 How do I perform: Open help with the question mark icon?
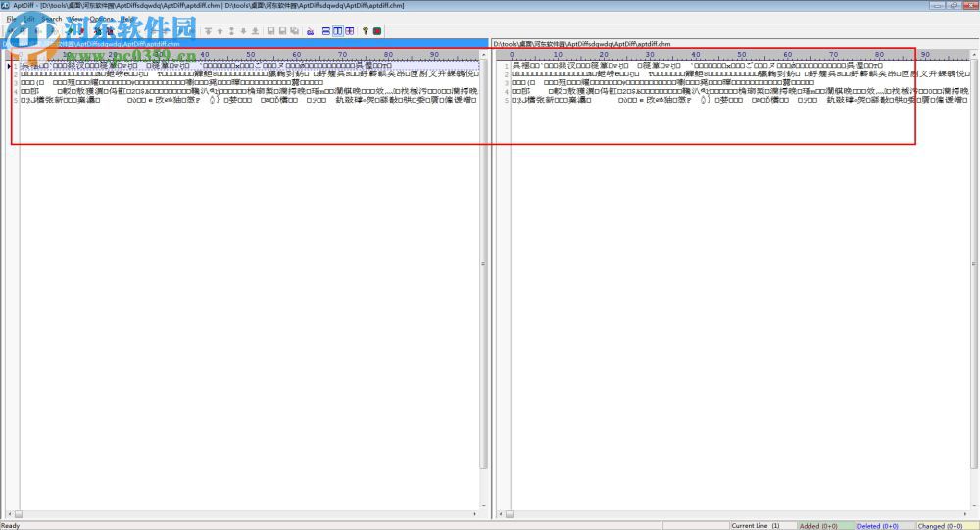coord(366,31)
